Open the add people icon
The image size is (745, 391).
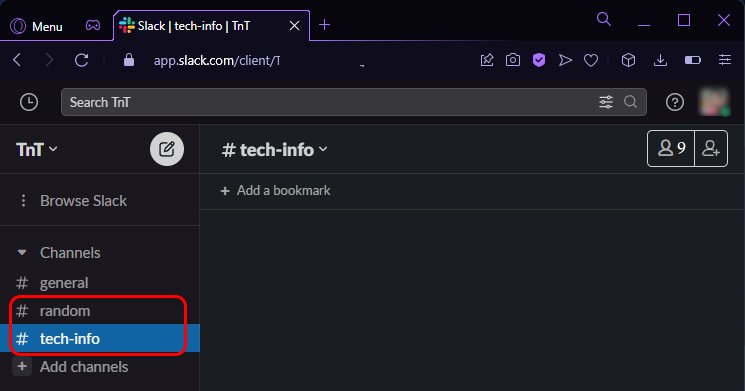coord(711,149)
